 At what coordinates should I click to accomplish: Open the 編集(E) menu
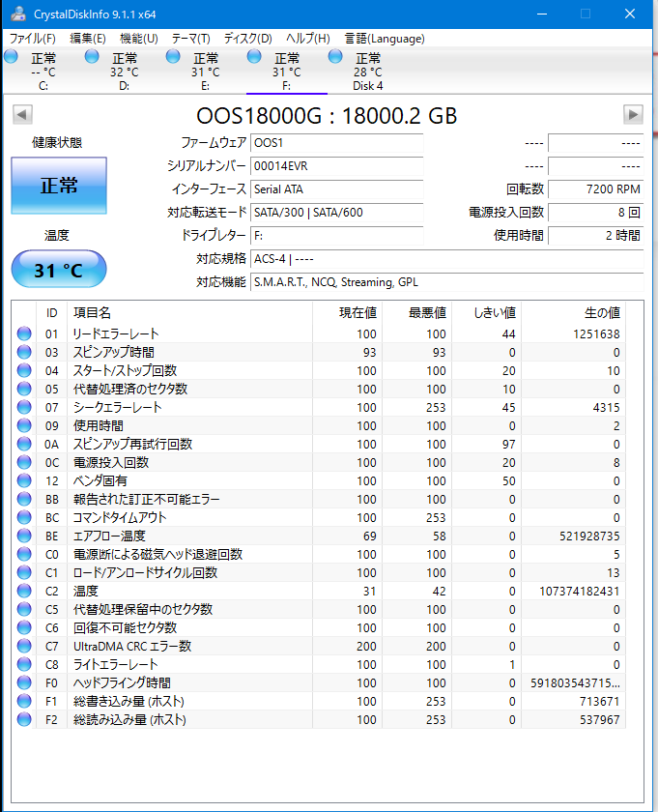88,39
